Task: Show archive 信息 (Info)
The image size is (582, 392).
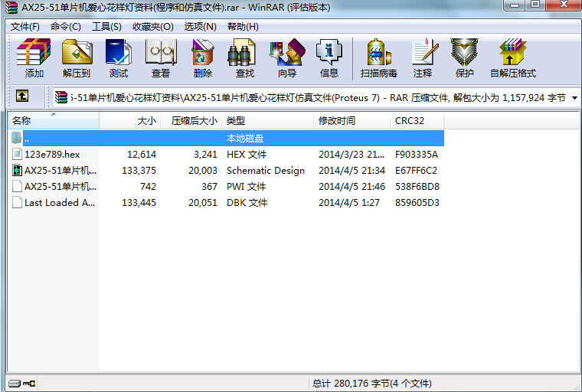Action: point(329,52)
